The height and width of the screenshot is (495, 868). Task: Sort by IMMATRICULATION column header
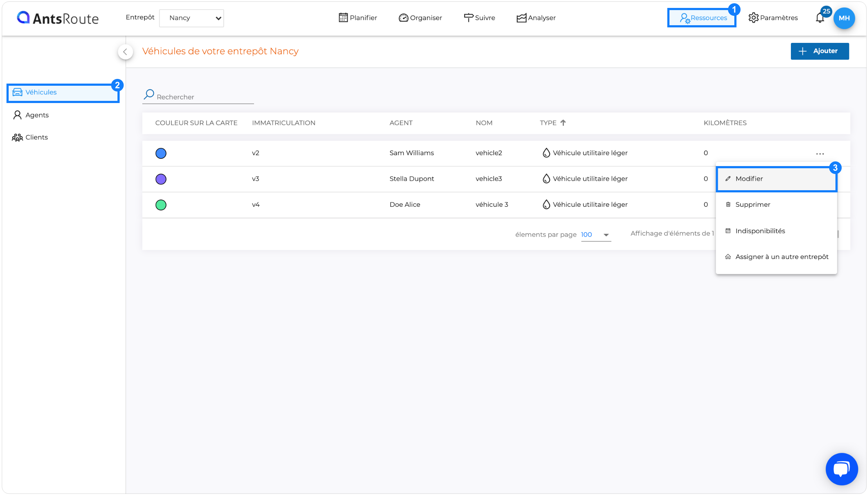pyautogui.click(x=284, y=123)
